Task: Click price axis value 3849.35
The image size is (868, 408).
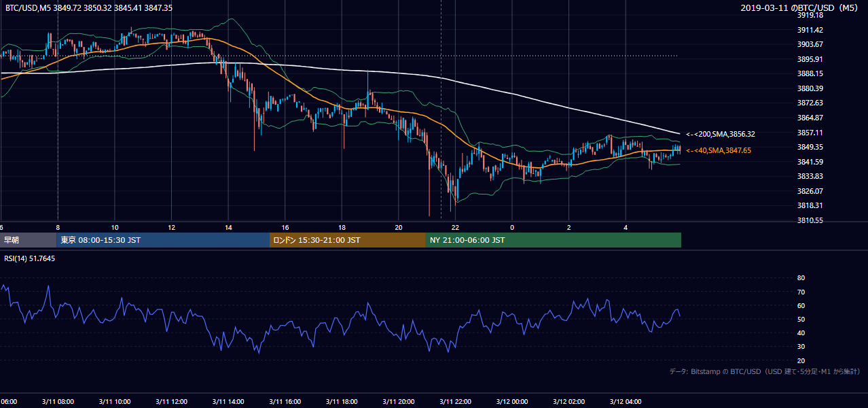Action: click(x=810, y=147)
